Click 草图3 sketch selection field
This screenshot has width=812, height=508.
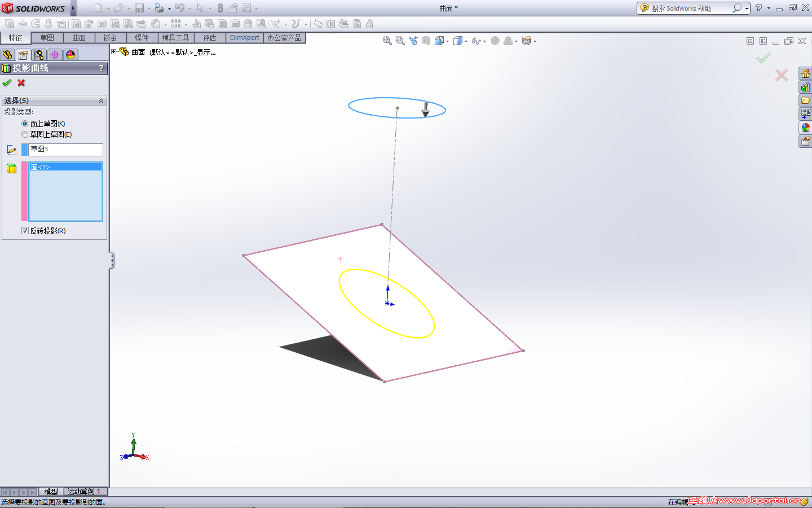pos(66,150)
